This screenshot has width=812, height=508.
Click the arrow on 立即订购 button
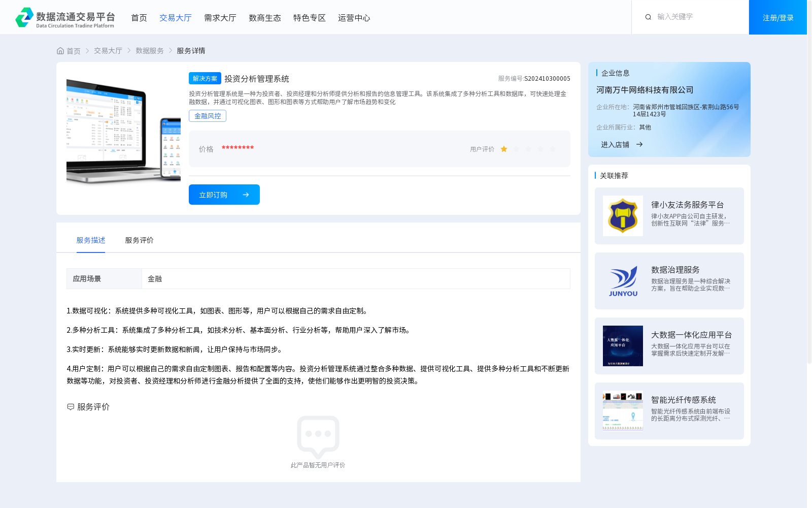coord(246,195)
